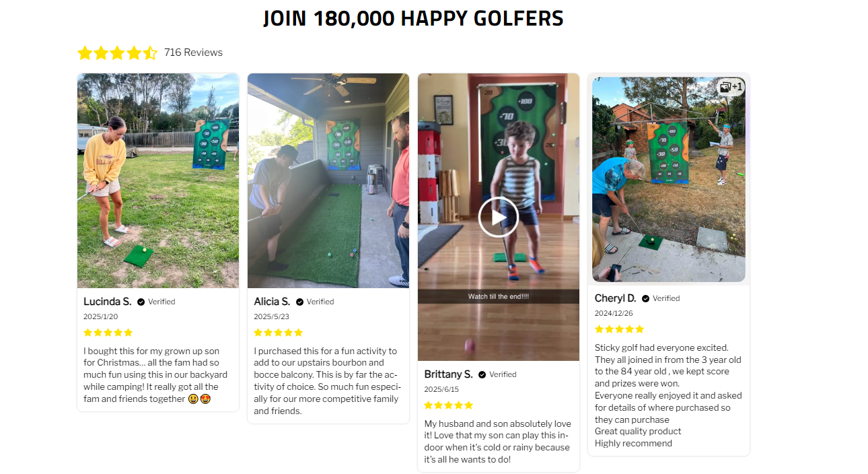
Task: Click Brittany S.'s verified checkmark icon
Action: coord(482,375)
